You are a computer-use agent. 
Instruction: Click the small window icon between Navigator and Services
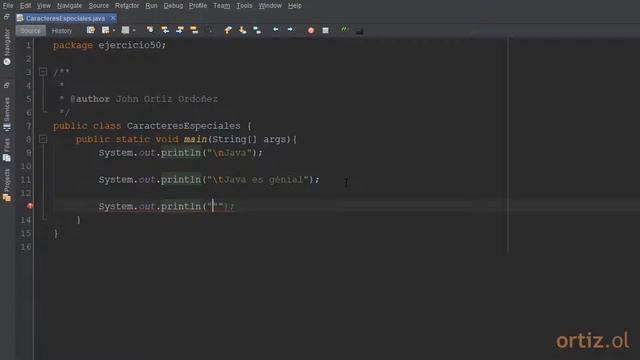click(x=7, y=85)
